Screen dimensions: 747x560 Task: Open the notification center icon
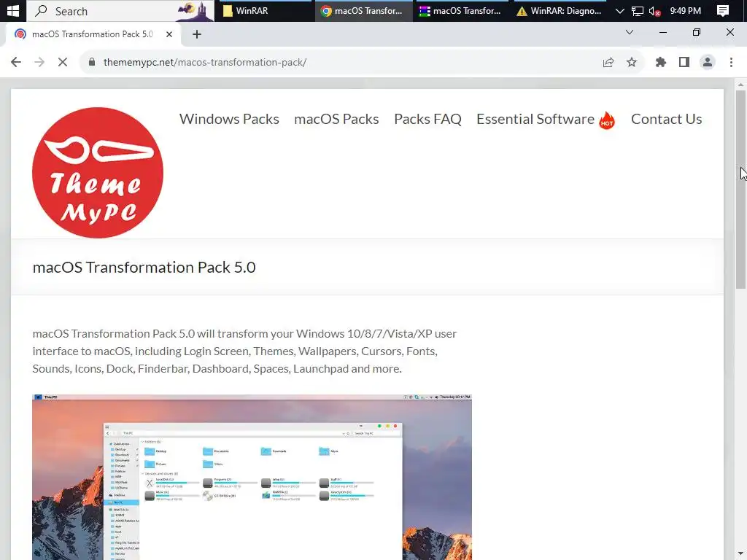(723, 11)
